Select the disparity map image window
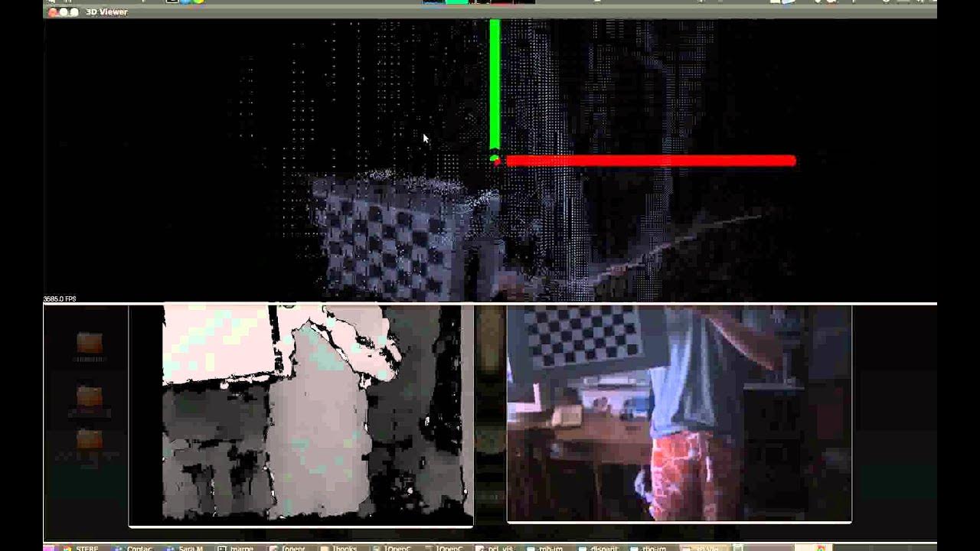 (x=301, y=416)
